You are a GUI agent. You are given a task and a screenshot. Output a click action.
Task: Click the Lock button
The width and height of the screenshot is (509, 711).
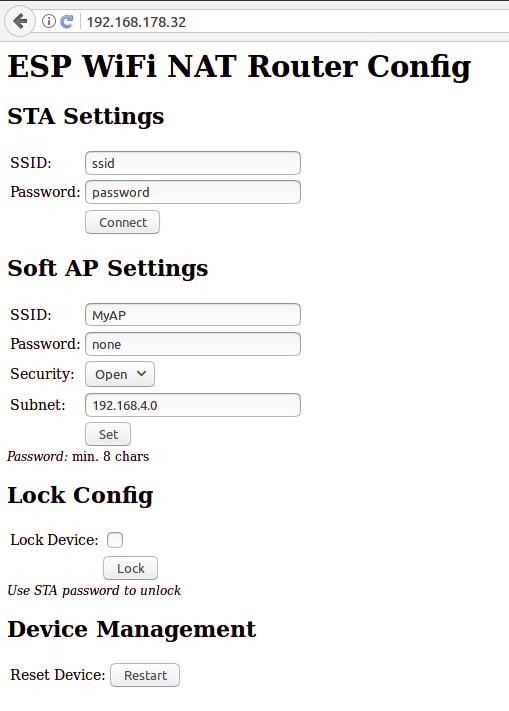point(131,568)
